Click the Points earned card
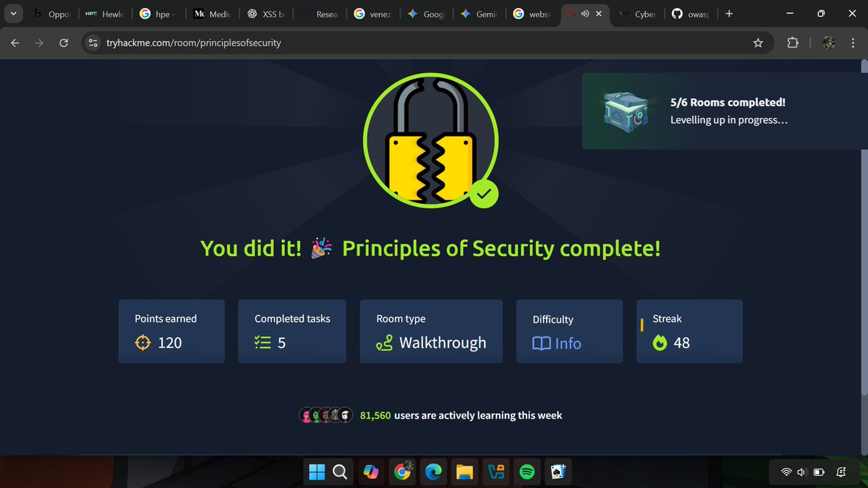Screen dimensions: 868x488 tap(171, 331)
